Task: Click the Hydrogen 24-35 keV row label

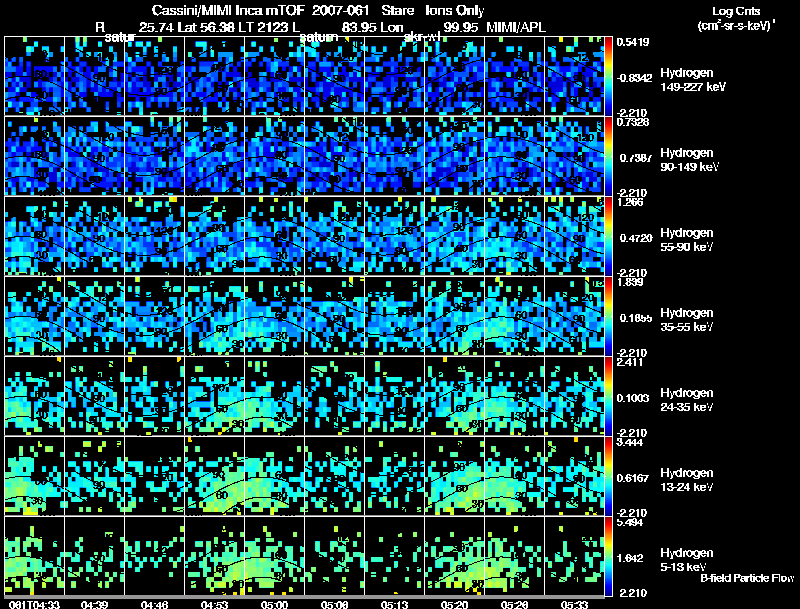Action: pos(687,400)
